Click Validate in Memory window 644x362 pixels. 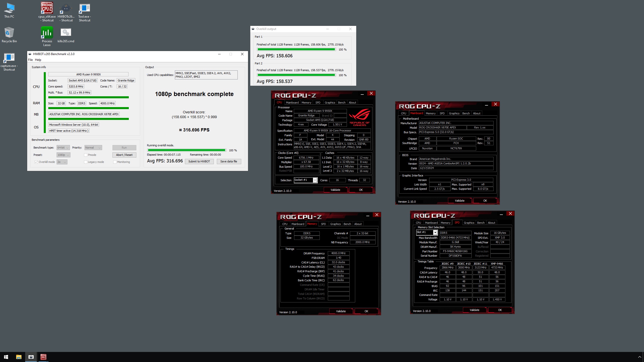click(341, 311)
